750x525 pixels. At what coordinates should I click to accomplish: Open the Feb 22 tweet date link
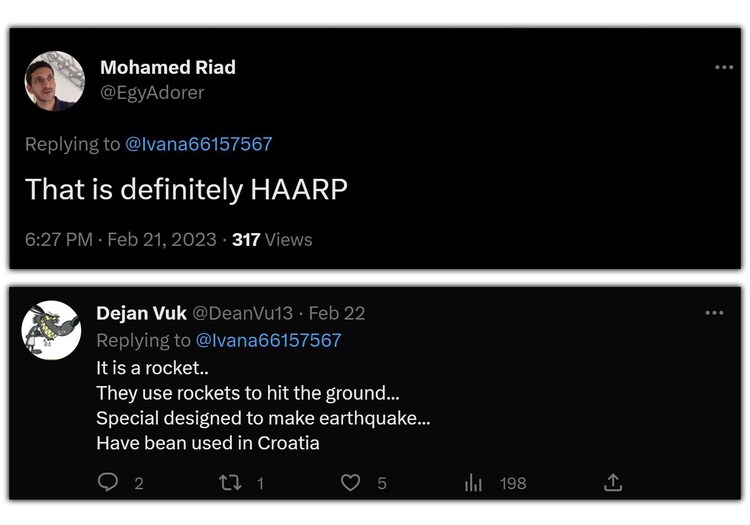pos(337,313)
